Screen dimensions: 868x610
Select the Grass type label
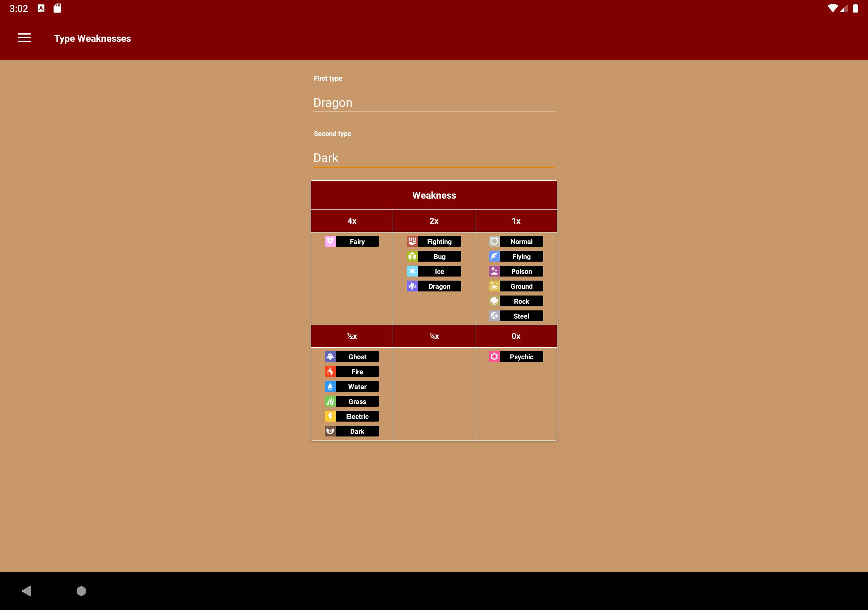pyautogui.click(x=357, y=401)
